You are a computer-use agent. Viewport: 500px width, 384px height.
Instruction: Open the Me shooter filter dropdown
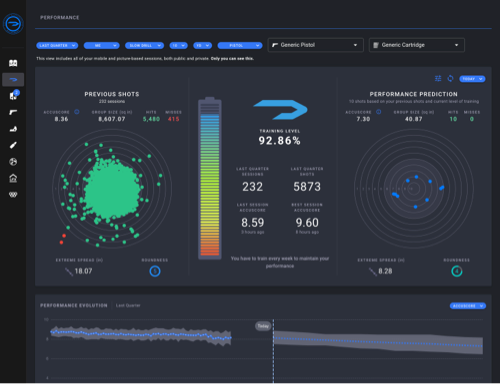102,45
